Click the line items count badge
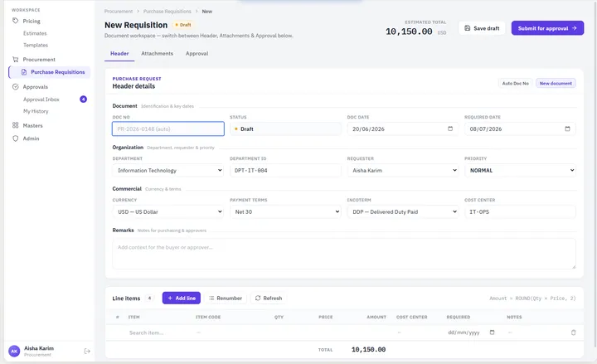 149,298
